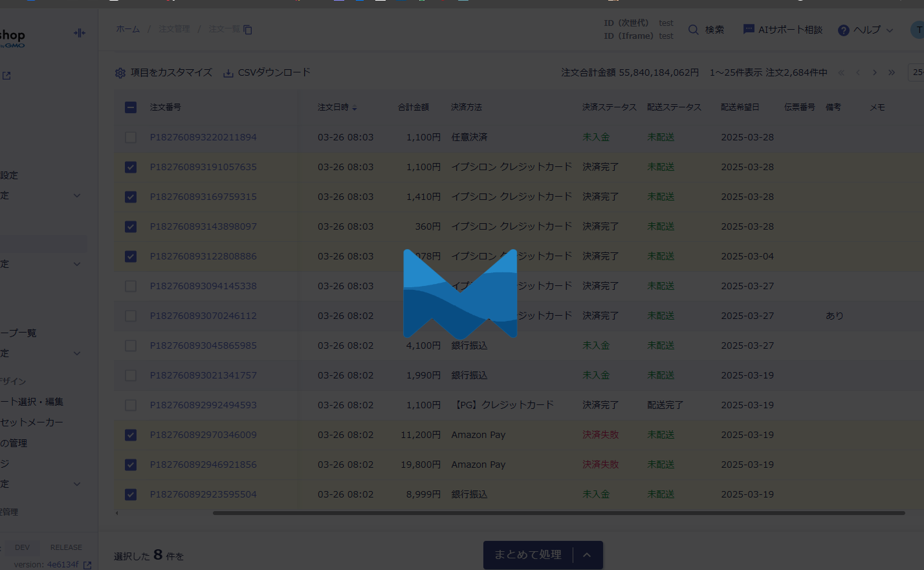Open the 検索 magnifier search
924x570 pixels.
[706, 30]
